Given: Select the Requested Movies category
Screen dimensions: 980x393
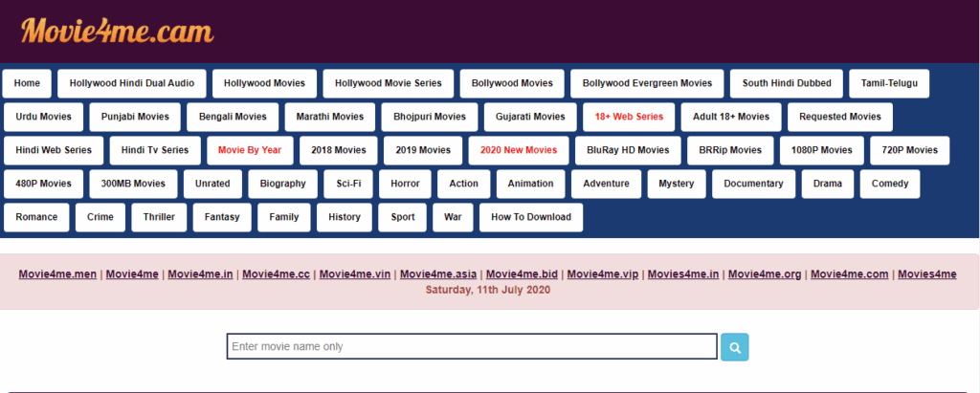Looking at the screenshot, I should 839,117.
